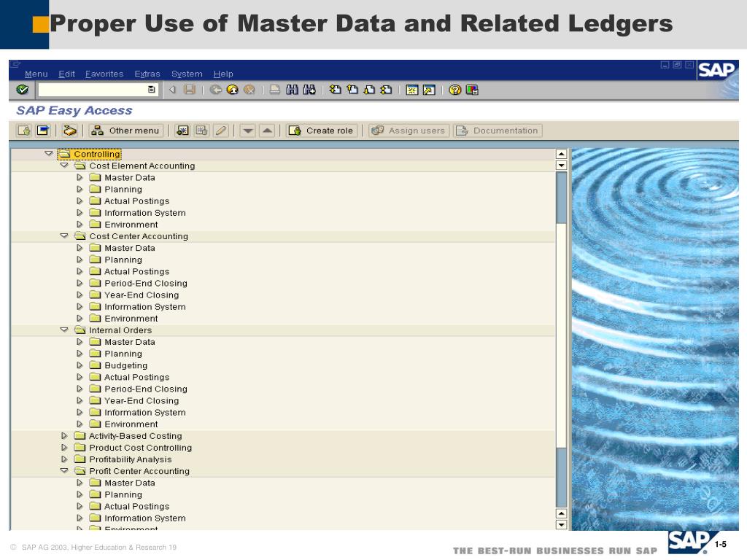Select Actual Postings under Profit Center Accounting
Viewport: 747px width, 560px height.
pos(136,506)
